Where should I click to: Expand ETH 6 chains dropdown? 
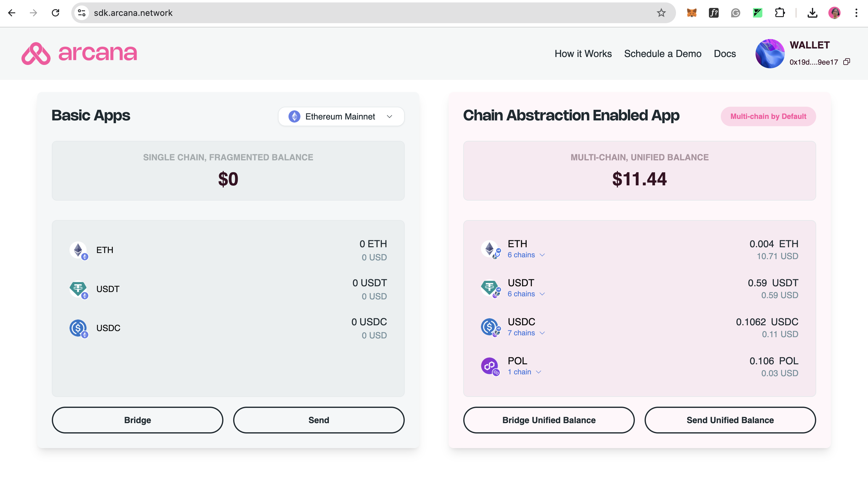(x=525, y=254)
